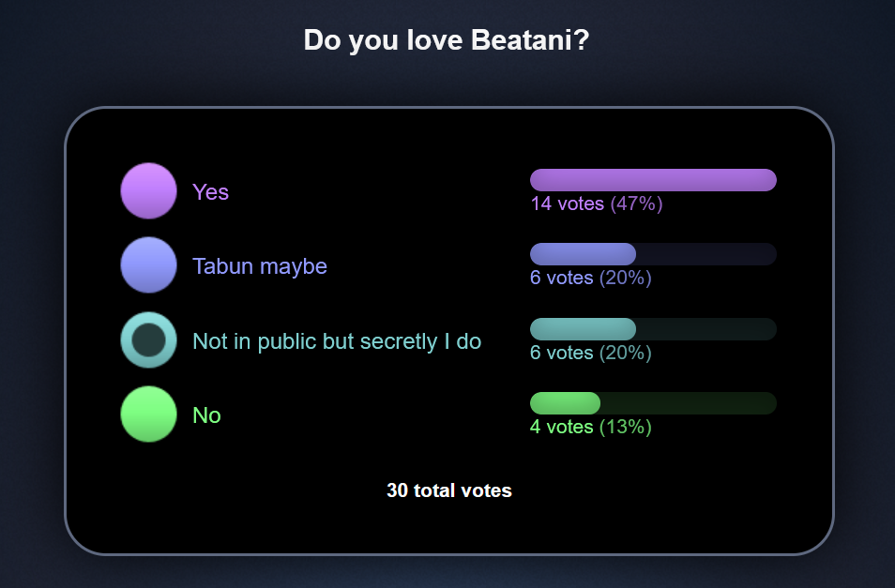Click the green No results bar

[x=565, y=403]
